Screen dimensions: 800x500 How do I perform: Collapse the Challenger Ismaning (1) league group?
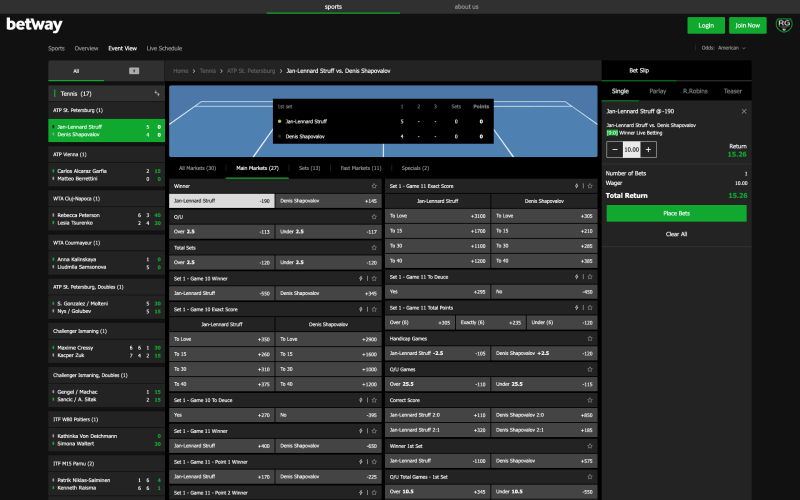pos(106,331)
